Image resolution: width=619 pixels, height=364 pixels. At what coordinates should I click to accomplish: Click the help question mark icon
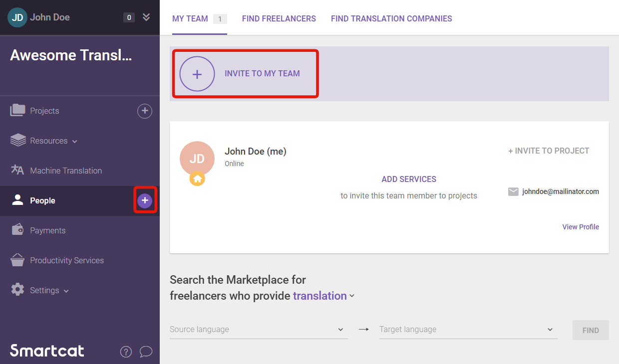pos(126,352)
